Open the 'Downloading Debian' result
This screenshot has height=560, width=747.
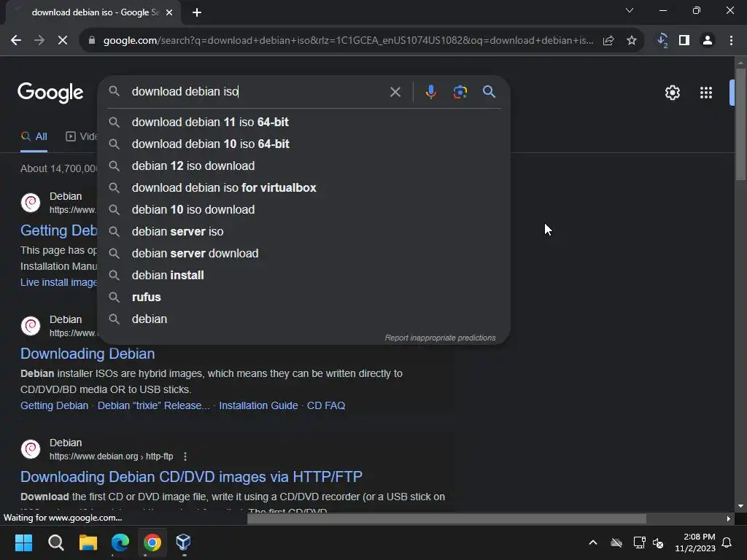point(88,354)
